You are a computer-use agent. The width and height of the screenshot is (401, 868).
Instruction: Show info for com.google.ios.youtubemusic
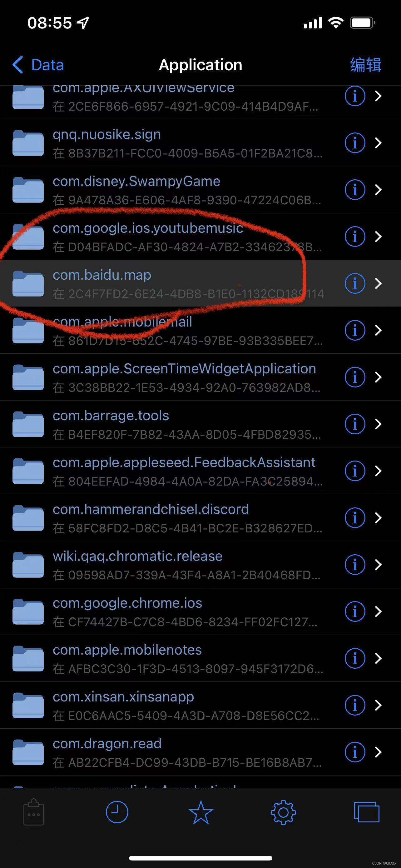[x=355, y=237]
